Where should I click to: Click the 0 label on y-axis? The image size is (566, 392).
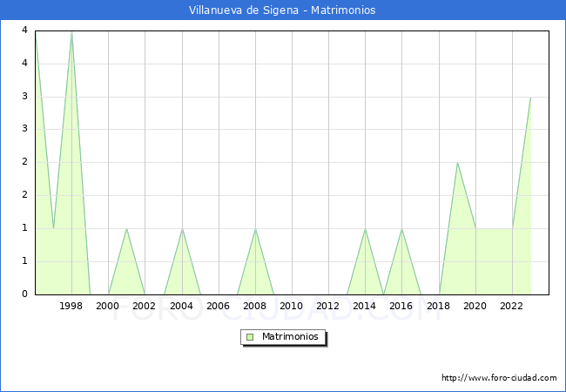[x=24, y=294]
